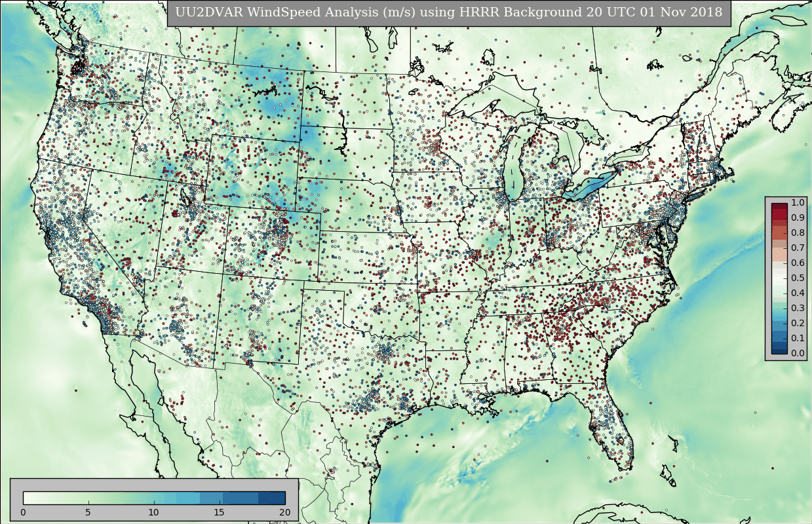The height and width of the screenshot is (524, 812).
Task: Click the 5 tick label on wind speed colorbar
Action: click(88, 512)
